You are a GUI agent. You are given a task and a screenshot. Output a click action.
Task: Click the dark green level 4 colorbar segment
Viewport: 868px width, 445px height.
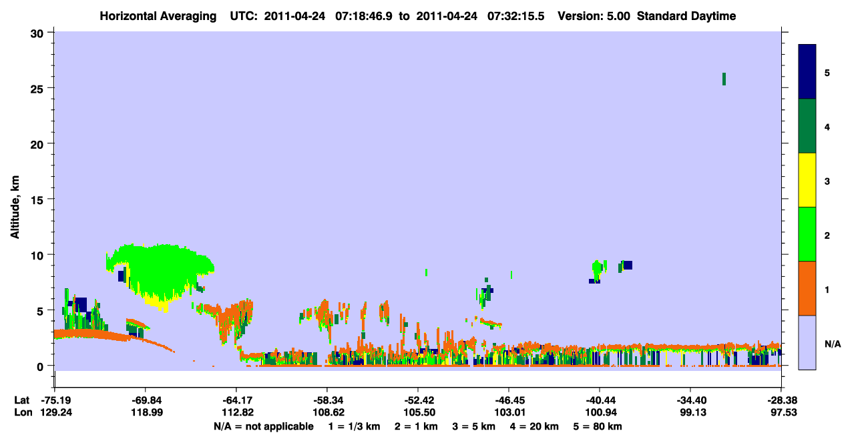807,126
